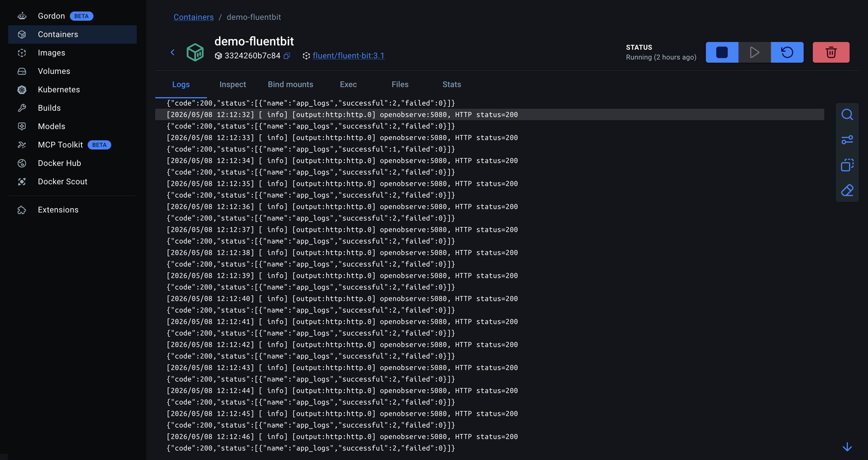Click log line timestamped 12:12:46
This screenshot has height=460, width=868.
pyautogui.click(x=342, y=437)
